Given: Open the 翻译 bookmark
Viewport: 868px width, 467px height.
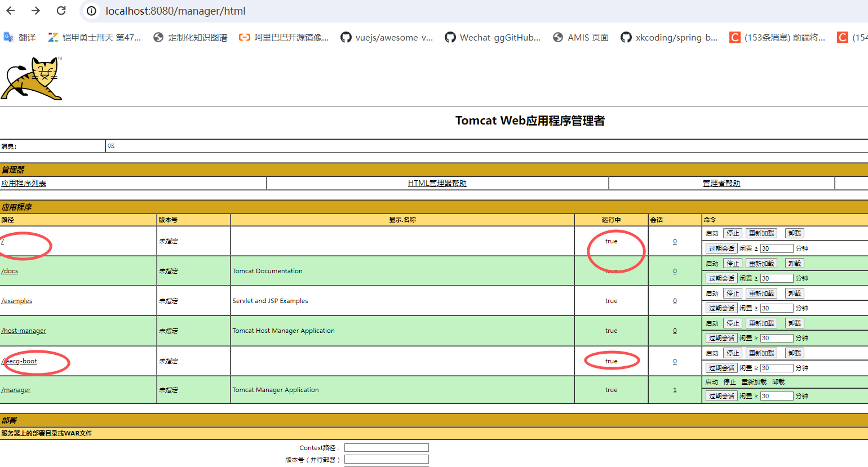Looking at the screenshot, I should [x=20, y=37].
